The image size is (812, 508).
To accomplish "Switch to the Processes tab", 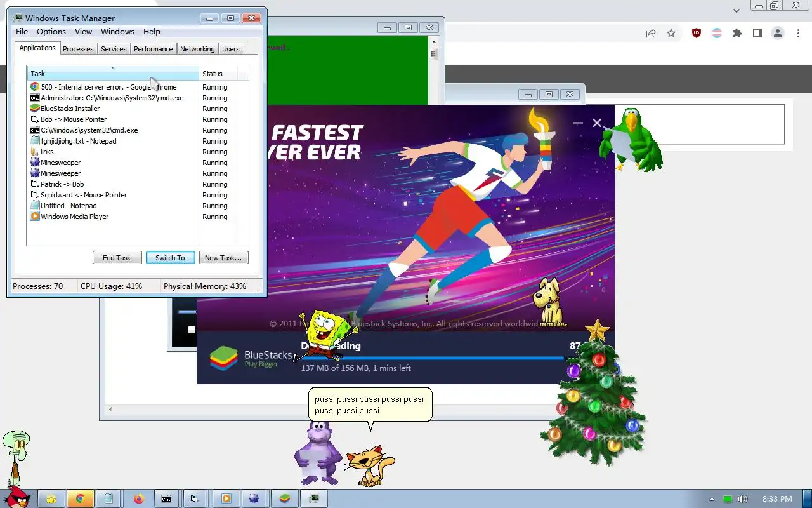I will pyautogui.click(x=78, y=49).
